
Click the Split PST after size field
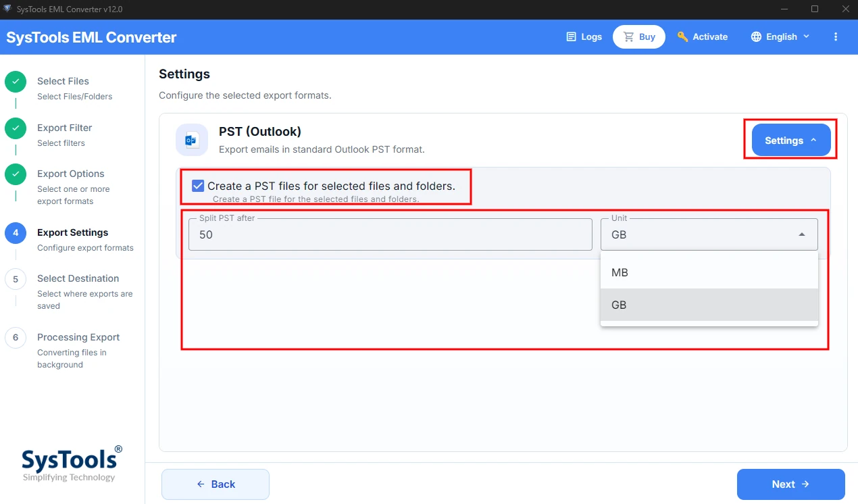(x=390, y=234)
